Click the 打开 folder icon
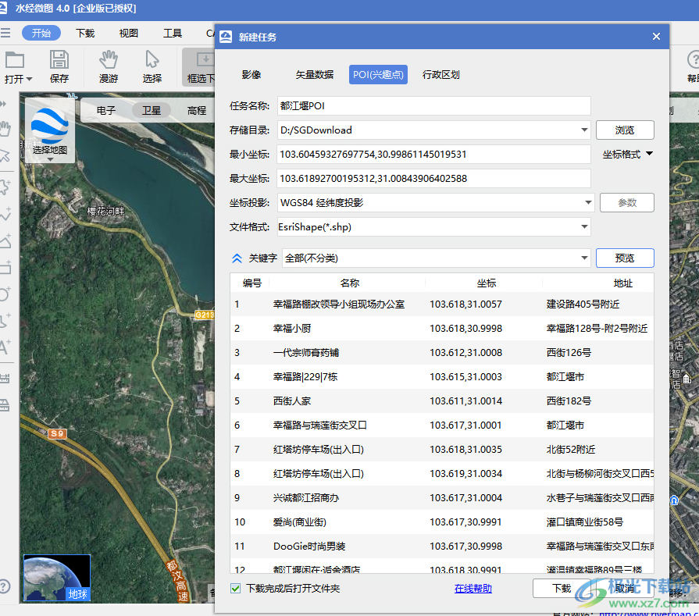The width and height of the screenshot is (699, 616). point(15,60)
